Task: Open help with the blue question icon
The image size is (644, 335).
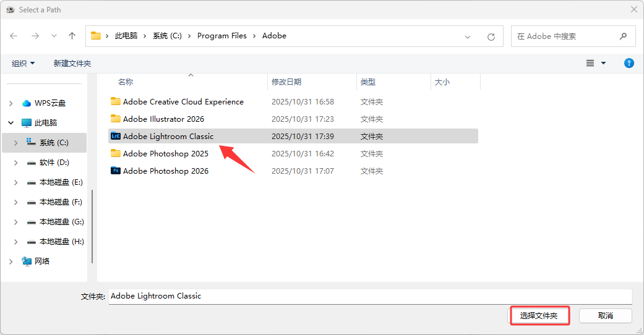Action: (x=629, y=63)
